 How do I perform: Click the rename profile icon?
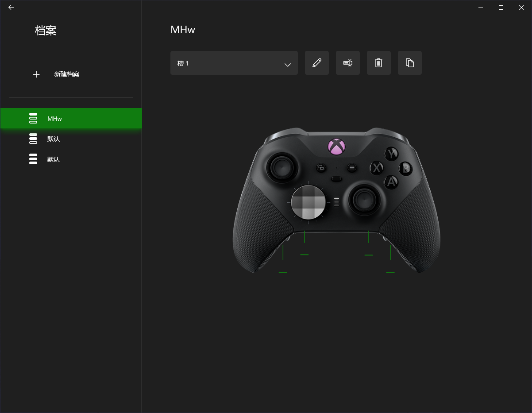point(348,63)
